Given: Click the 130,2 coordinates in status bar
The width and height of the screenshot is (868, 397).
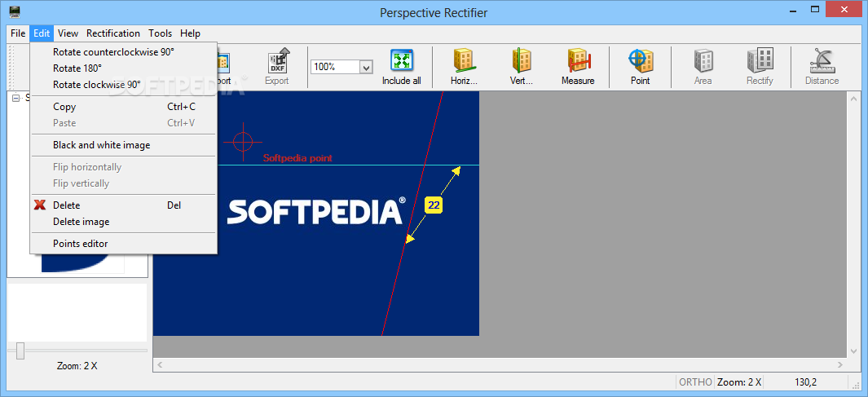Looking at the screenshot, I should point(805,382).
